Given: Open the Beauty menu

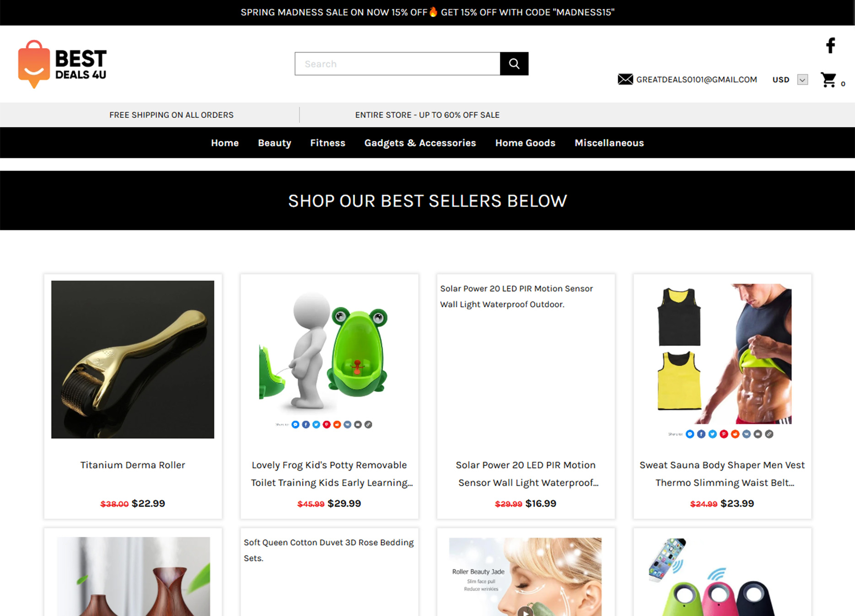Looking at the screenshot, I should (274, 143).
